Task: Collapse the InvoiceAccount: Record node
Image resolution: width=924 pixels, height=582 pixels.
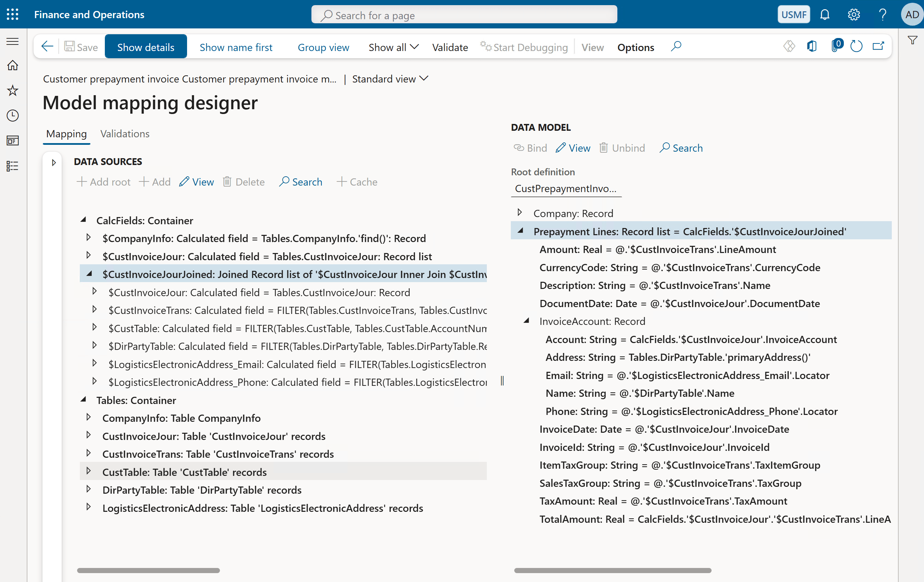Action: point(527,320)
